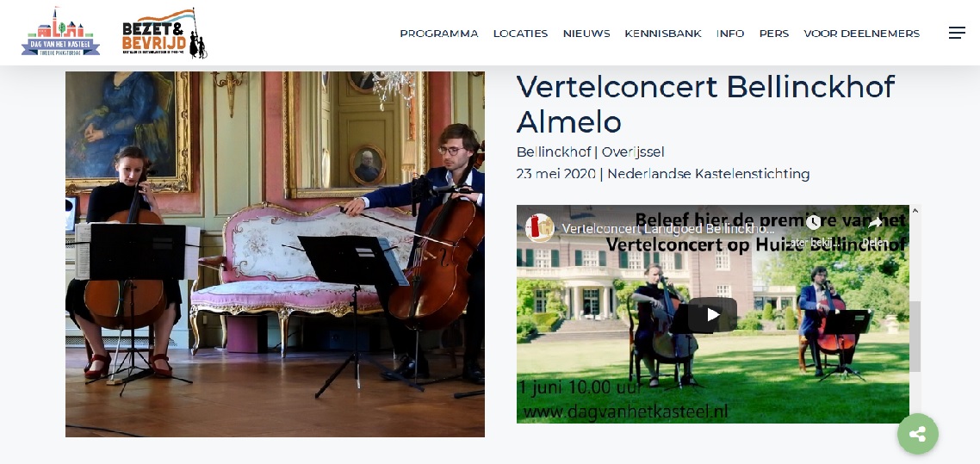Click the Vertelconcert Bellinckhof Almelo heading
Screen dimensions: 980x464
pyautogui.click(x=705, y=103)
